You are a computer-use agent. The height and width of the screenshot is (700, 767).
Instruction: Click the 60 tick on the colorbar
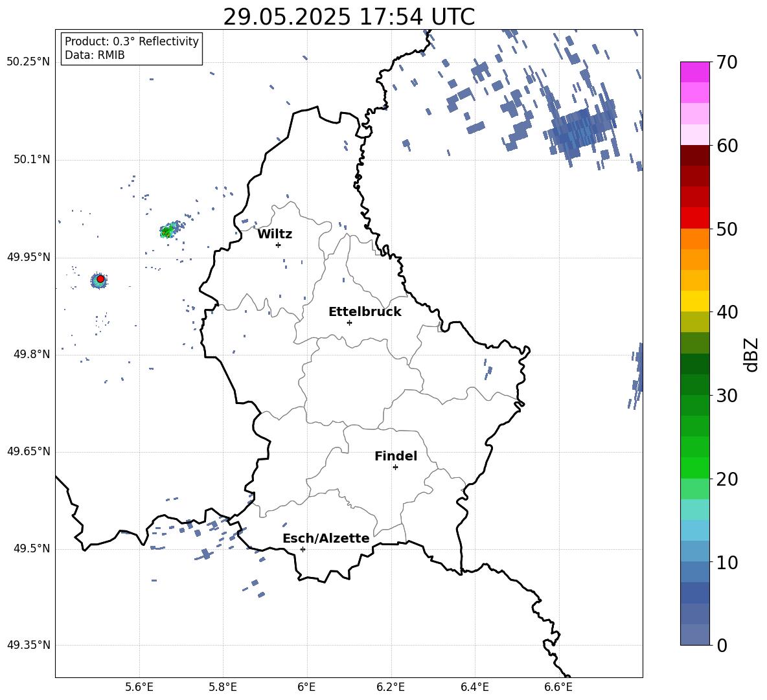pos(727,146)
